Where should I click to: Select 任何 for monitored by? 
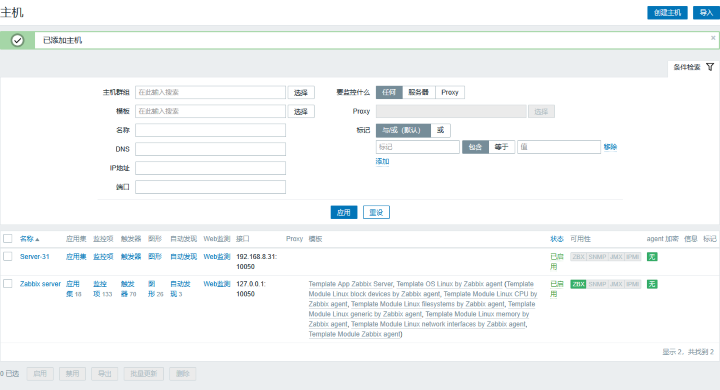coord(389,92)
